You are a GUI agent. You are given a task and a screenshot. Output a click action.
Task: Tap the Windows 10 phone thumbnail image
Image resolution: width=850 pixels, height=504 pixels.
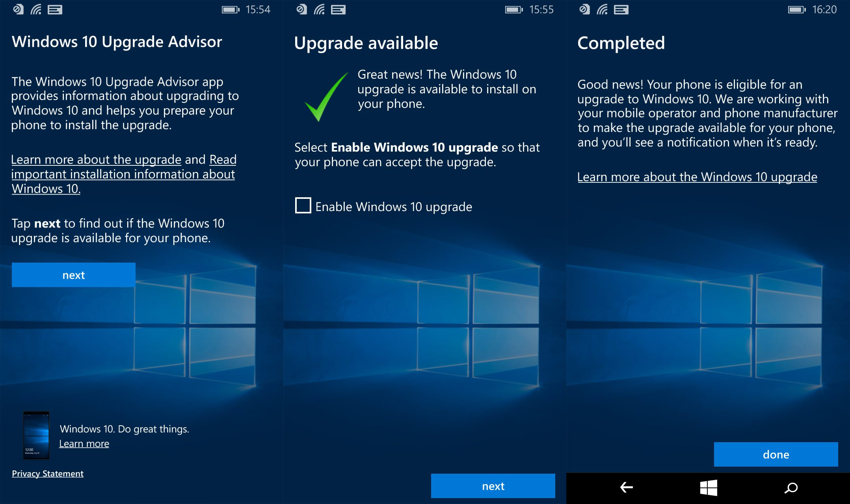pyautogui.click(x=36, y=435)
